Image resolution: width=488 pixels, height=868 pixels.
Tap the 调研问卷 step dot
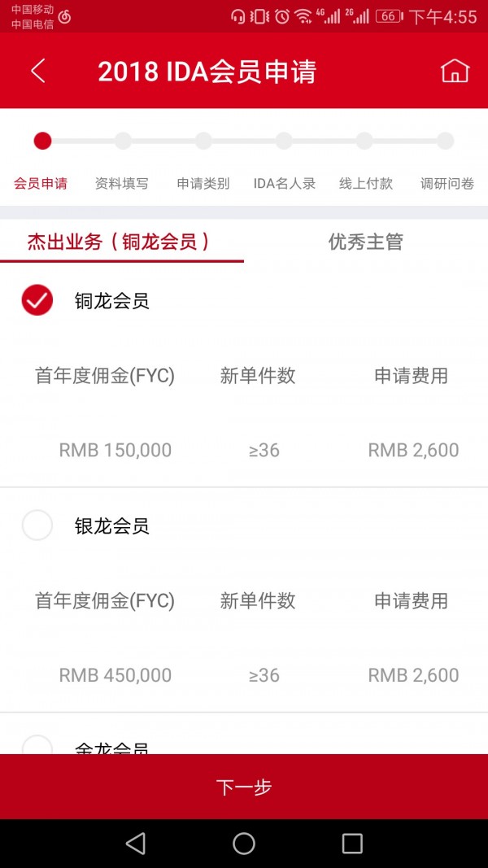(445, 141)
